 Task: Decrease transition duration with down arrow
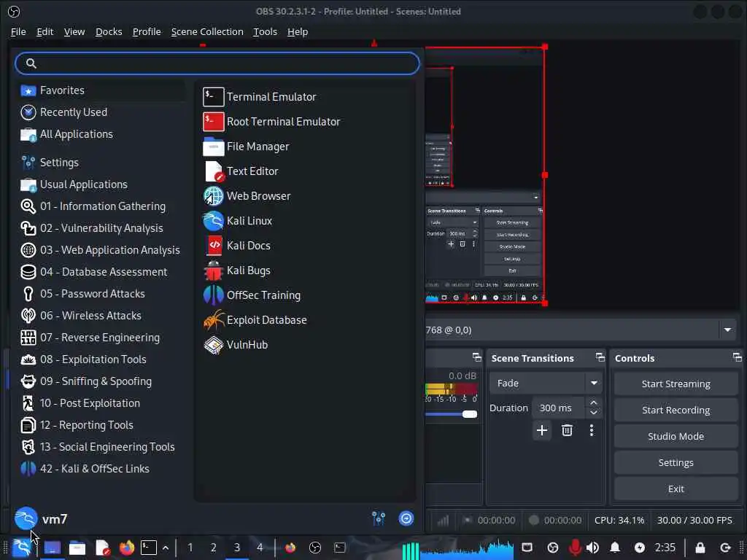coord(594,413)
